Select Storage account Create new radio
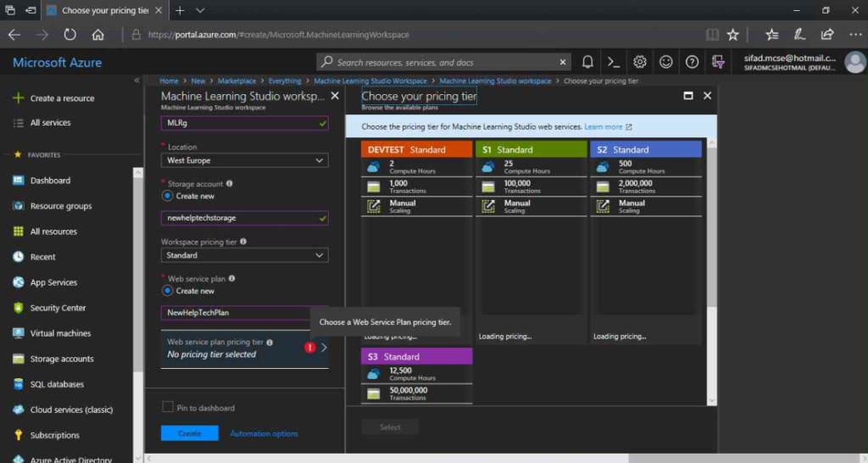868x463 pixels. (x=167, y=196)
